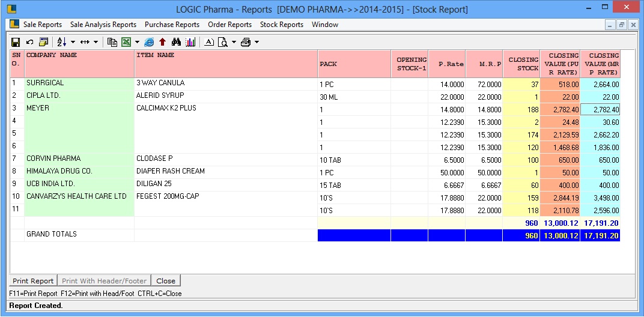Click the CLOSING STOCK column header
The width and height of the screenshot is (644, 317).
521,64
